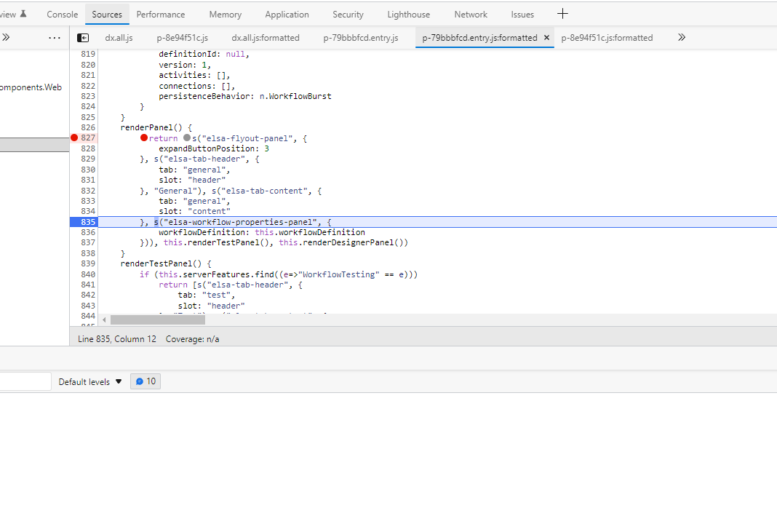The height and width of the screenshot is (532, 777).
Task: Close the p-79bbbfcd.entry.js:formatted tab
Action: coord(546,37)
